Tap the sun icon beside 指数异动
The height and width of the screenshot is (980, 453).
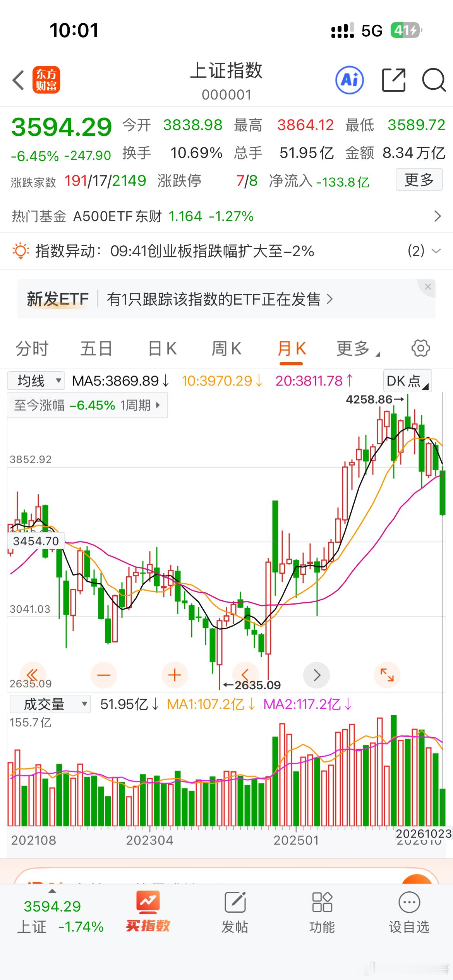click(21, 251)
